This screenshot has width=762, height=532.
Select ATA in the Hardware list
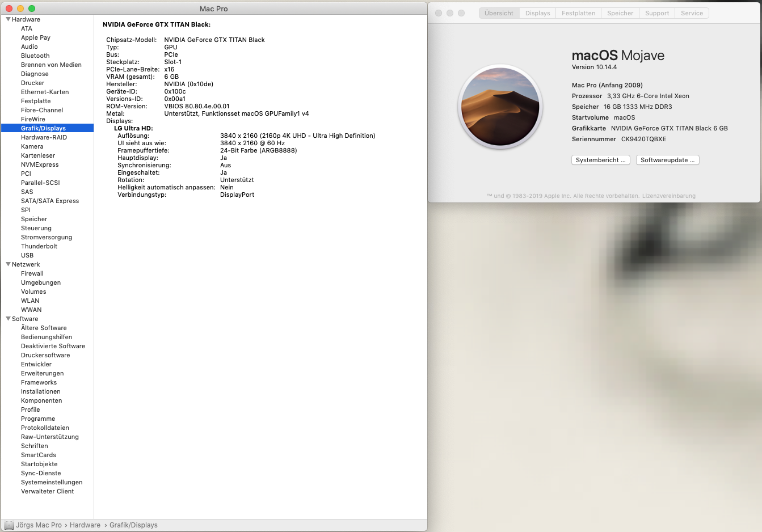(x=27, y=28)
